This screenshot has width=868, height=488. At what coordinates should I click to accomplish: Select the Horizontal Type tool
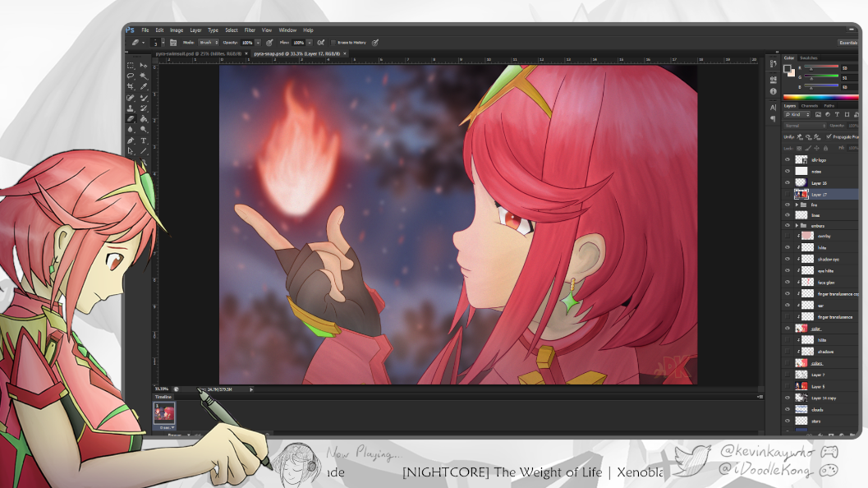[x=144, y=140]
